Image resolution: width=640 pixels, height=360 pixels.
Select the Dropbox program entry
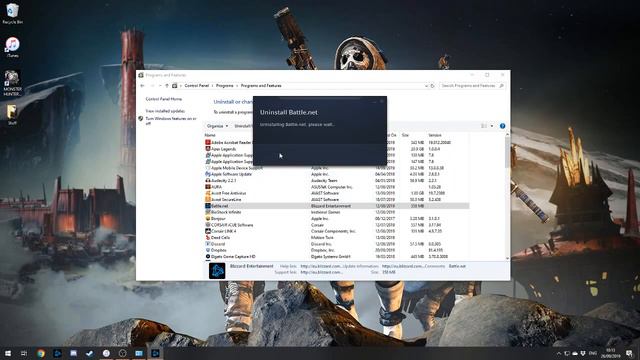[x=337, y=250]
